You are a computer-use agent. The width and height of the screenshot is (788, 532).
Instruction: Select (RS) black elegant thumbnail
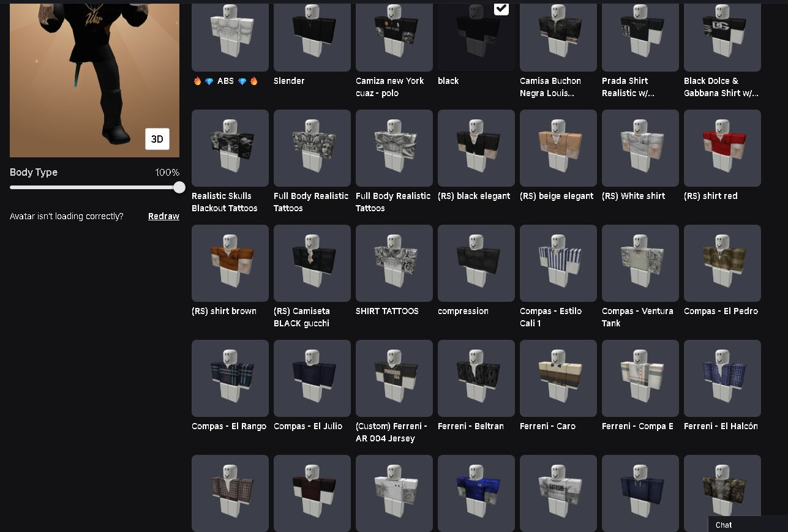[476, 148]
